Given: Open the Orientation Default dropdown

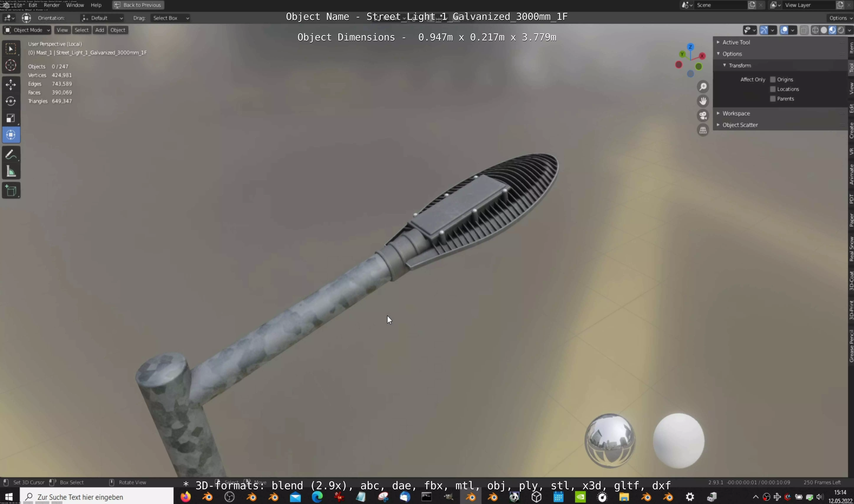Looking at the screenshot, I should pos(102,18).
